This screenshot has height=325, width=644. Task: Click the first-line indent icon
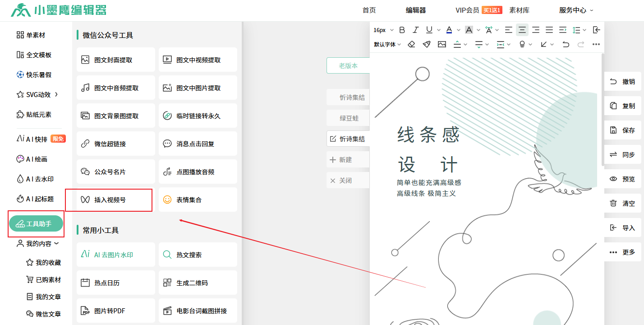pos(563,30)
